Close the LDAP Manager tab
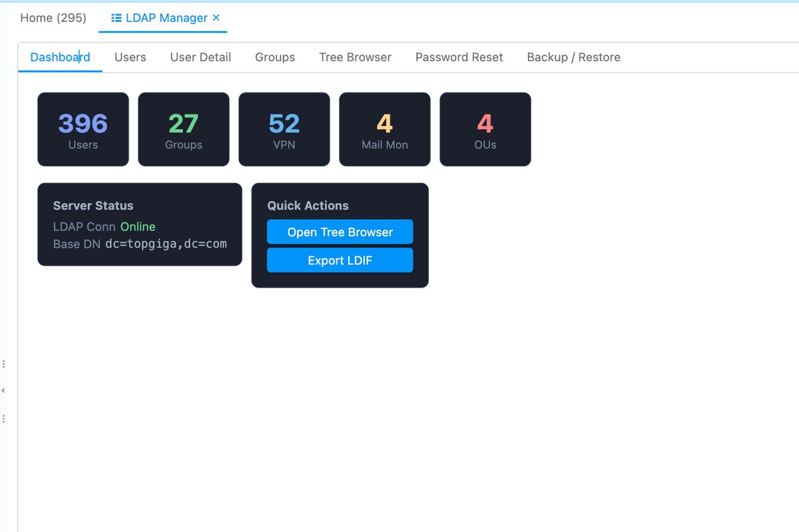Screen dimensions: 799x532 [x=216, y=18]
